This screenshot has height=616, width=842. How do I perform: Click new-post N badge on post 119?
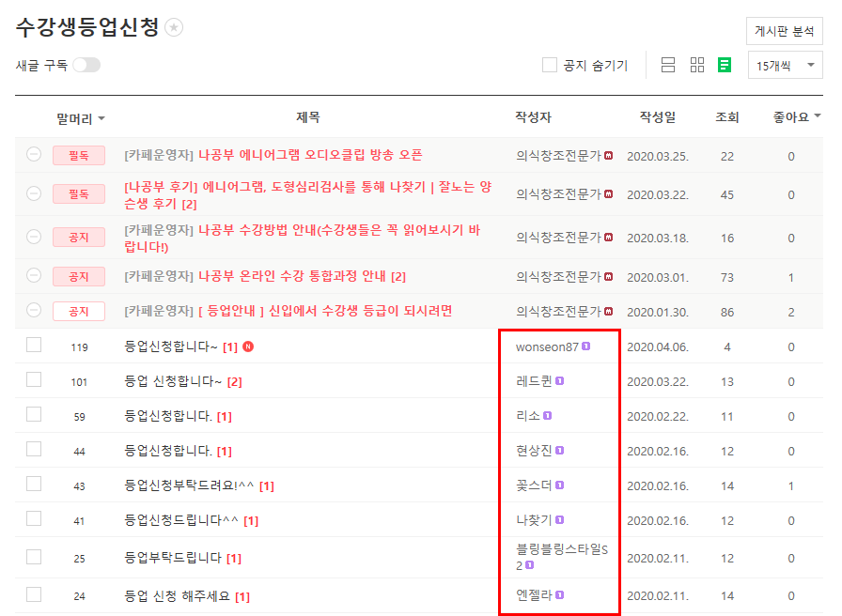click(x=248, y=346)
